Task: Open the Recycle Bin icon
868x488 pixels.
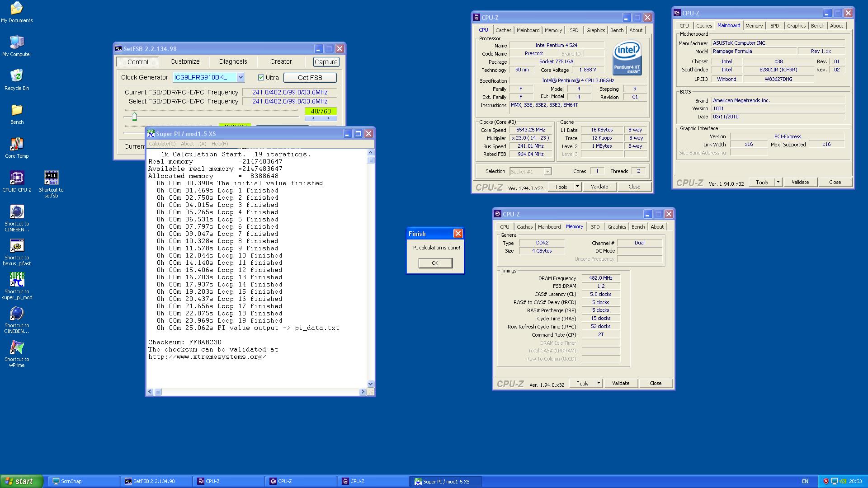Action: pos(17,80)
